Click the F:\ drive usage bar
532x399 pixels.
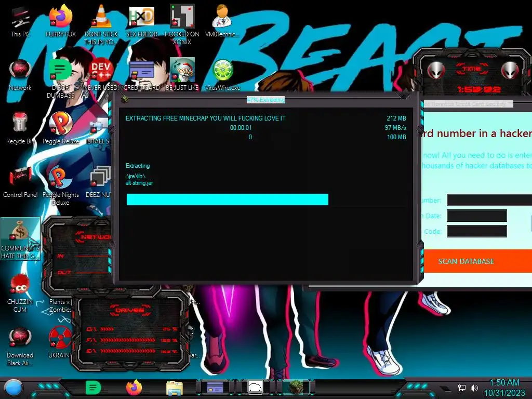click(128, 340)
